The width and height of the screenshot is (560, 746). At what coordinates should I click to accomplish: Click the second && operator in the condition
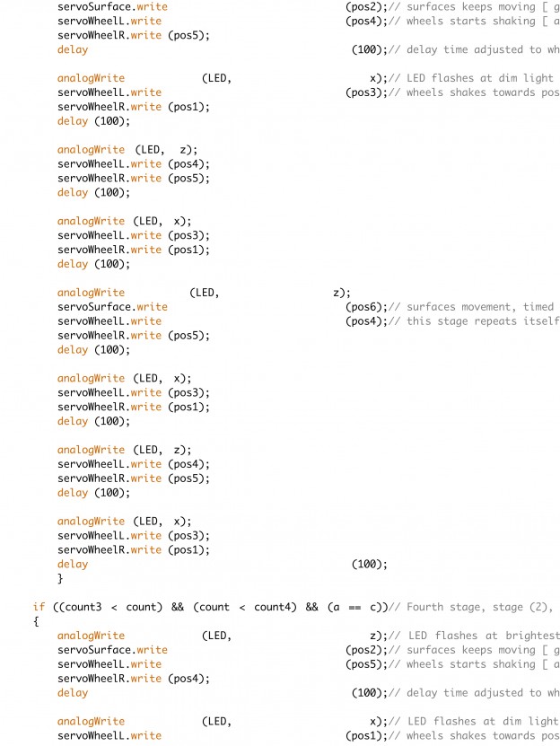(x=311, y=607)
